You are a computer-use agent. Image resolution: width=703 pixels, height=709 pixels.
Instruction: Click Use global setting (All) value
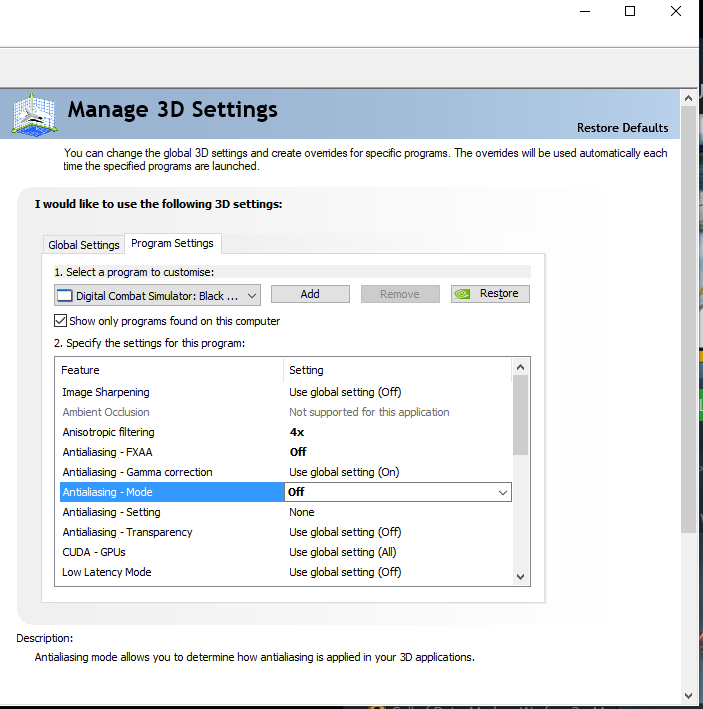pos(343,552)
